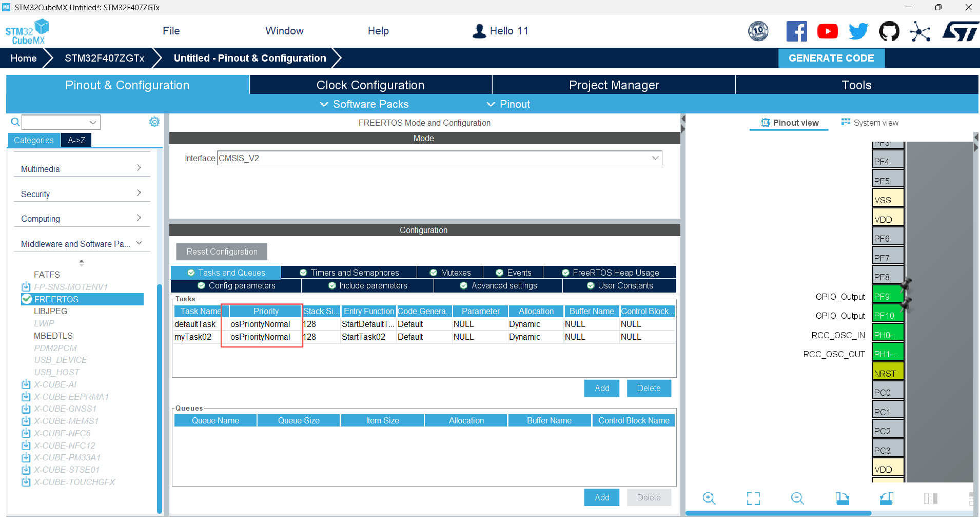Image resolution: width=980 pixels, height=523 pixels.
Task: Click the download icon next to X-CUBE-PM33A1
Action: (26, 457)
